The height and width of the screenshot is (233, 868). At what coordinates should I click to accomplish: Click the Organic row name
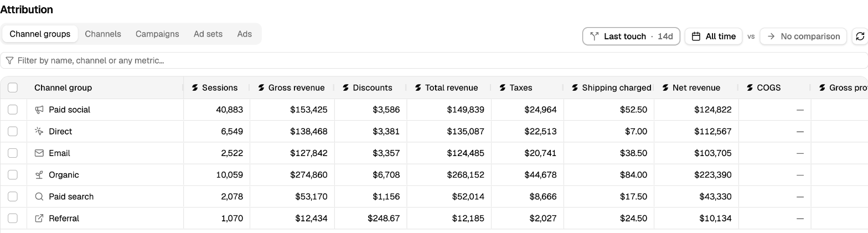click(64, 175)
